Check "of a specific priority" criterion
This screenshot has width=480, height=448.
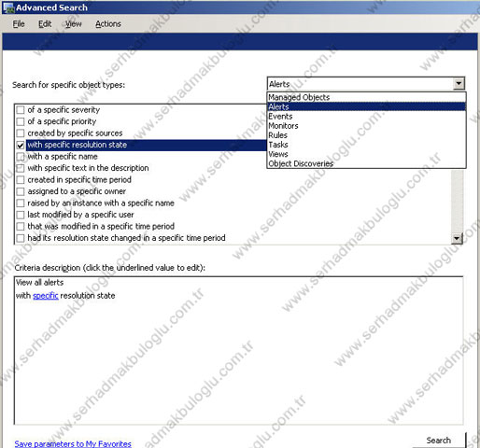point(21,121)
